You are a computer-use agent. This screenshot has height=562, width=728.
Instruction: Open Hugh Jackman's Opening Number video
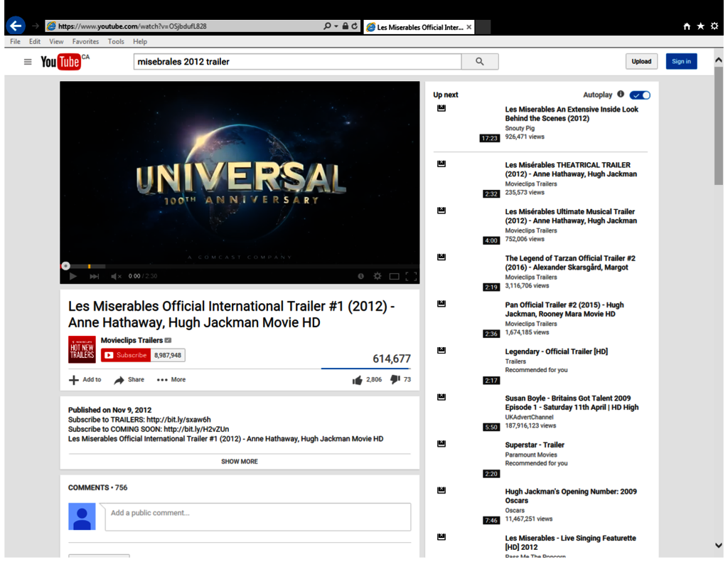[x=571, y=496]
